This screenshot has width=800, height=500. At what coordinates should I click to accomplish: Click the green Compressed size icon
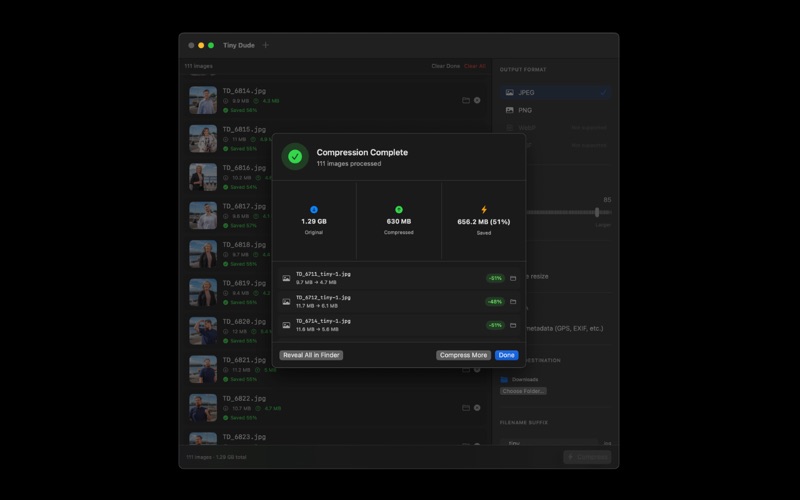[399, 210]
